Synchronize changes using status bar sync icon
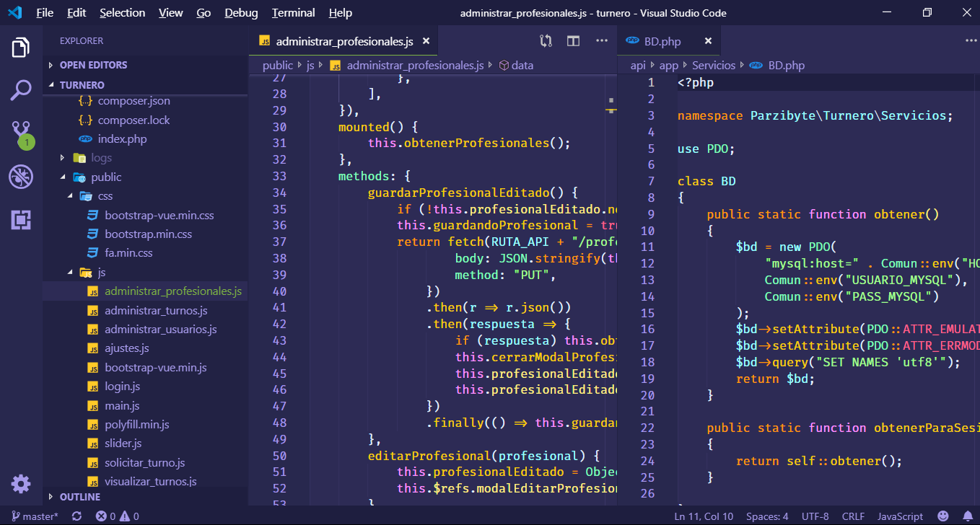The height and width of the screenshot is (525, 980). click(x=77, y=516)
